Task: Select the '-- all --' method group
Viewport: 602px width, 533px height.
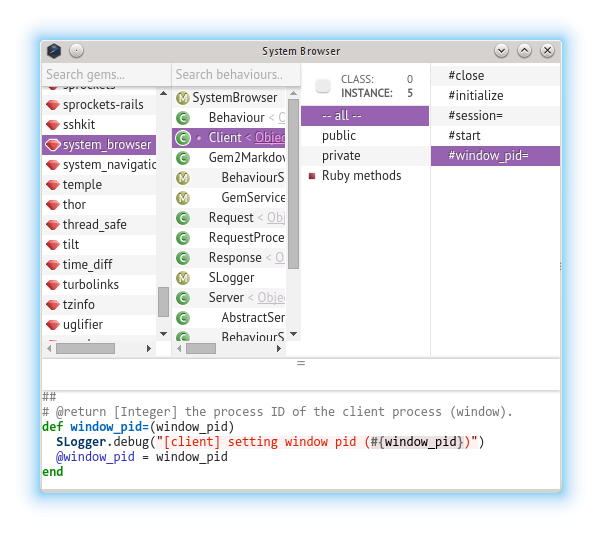Action: (365, 116)
